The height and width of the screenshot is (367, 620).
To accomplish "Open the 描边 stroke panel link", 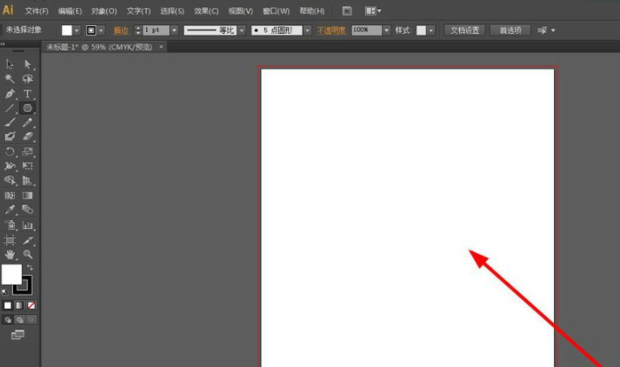I will [121, 30].
